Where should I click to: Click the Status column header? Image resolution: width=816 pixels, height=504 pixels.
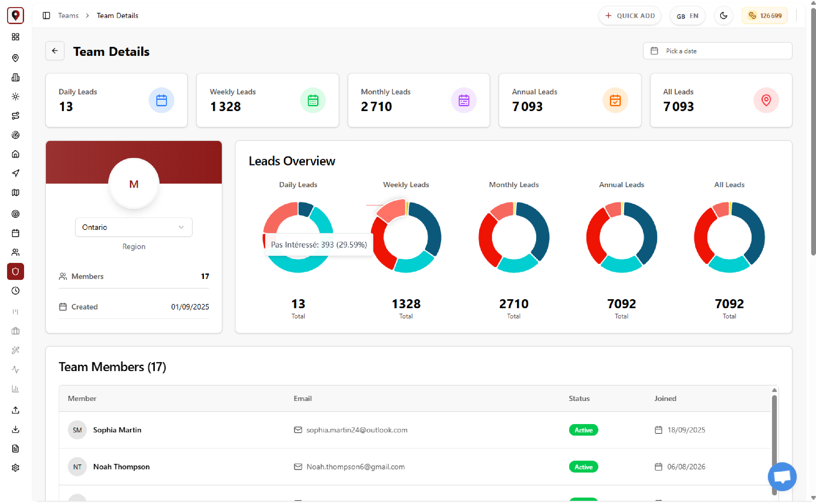pyautogui.click(x=579, y=398)
